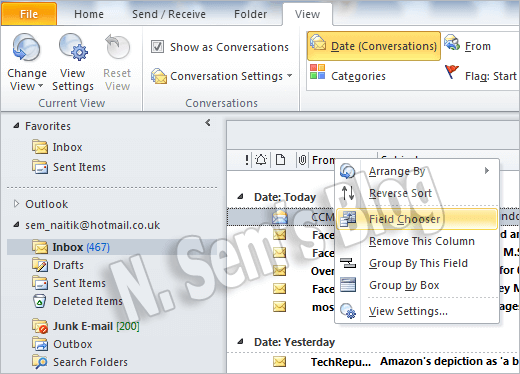Arrange messages by From
The image size is (520, 374).
click(467, 45)
